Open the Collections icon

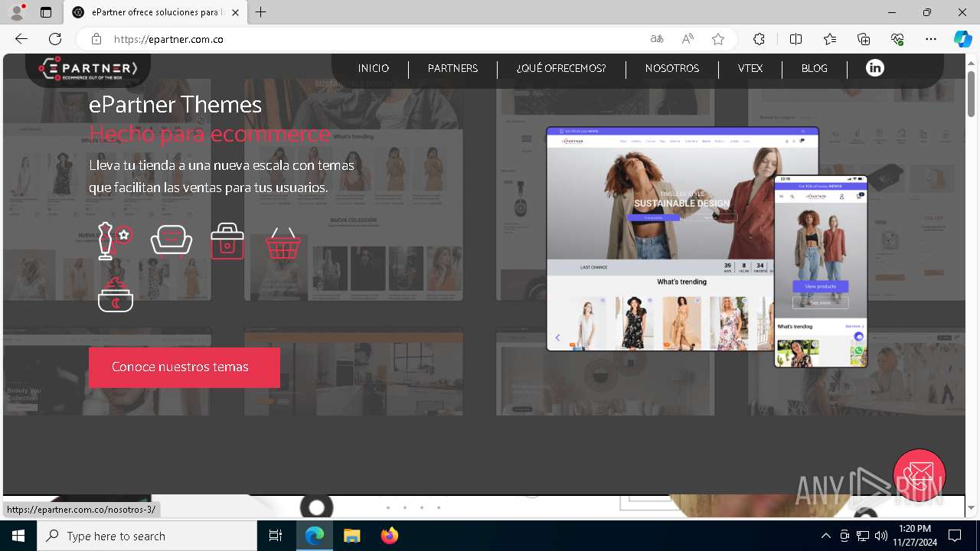864,39
